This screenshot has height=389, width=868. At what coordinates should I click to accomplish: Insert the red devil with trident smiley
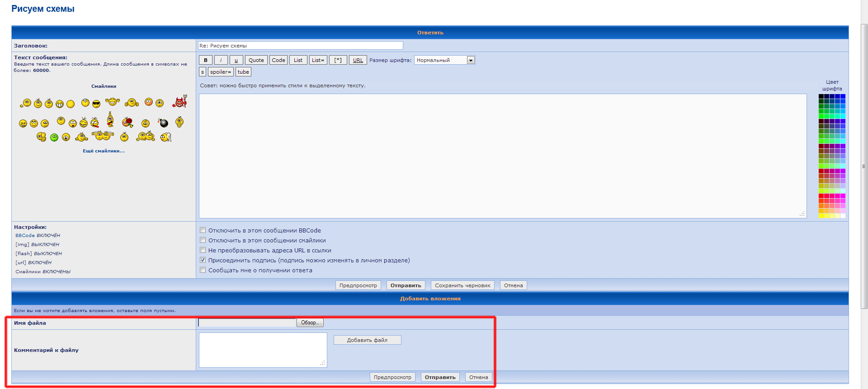(179, 102)
